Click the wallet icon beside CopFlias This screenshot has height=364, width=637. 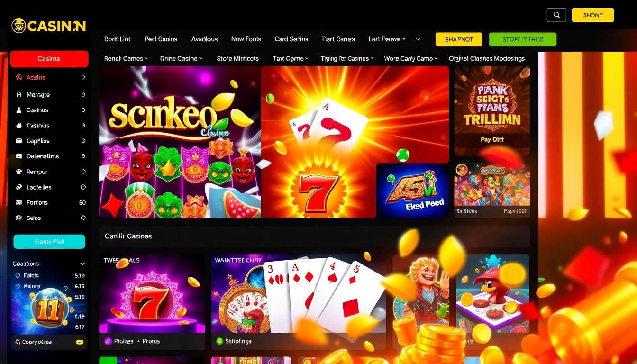(19, 141)
